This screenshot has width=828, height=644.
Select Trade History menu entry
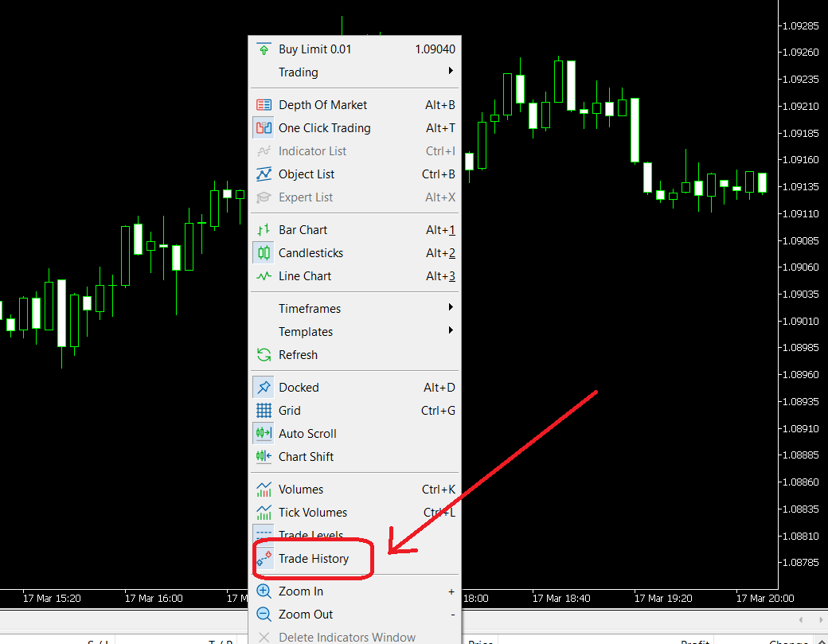313,559
